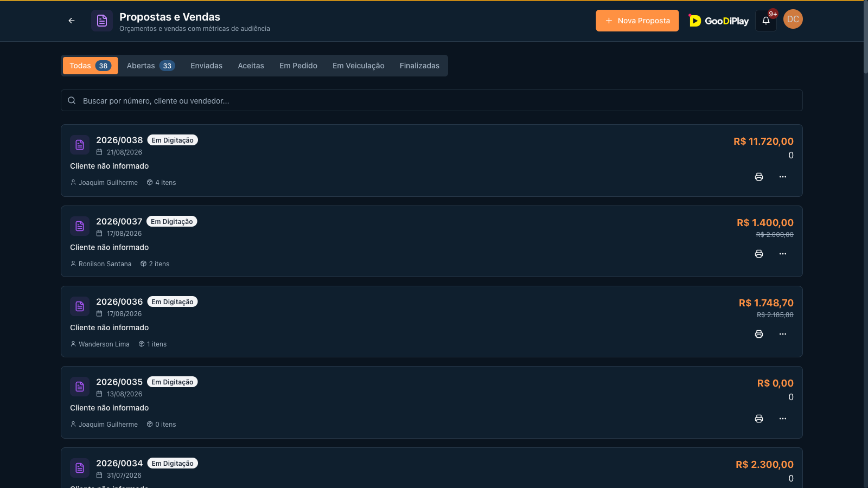
Task: Select the Todas tab
Action: [90, 66]
